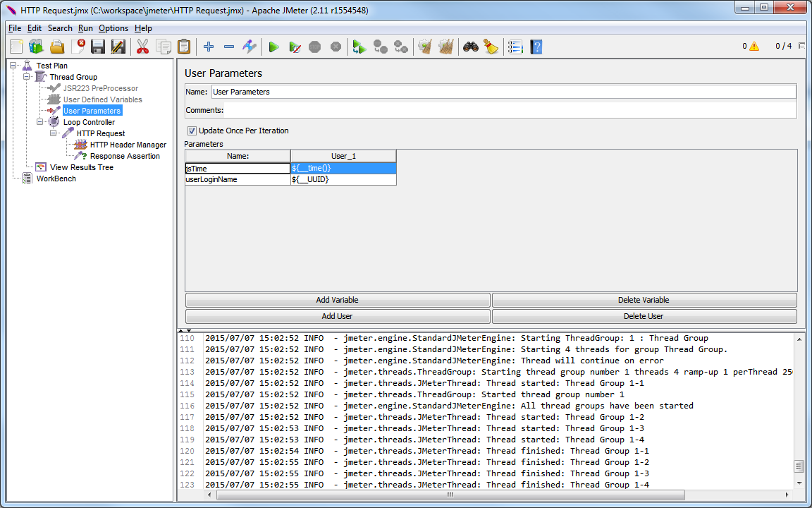Image resolution: width=812 pixels, height=508 pixels.
Task: Select Thread Group label in the tree
Action: click(73, 77)
